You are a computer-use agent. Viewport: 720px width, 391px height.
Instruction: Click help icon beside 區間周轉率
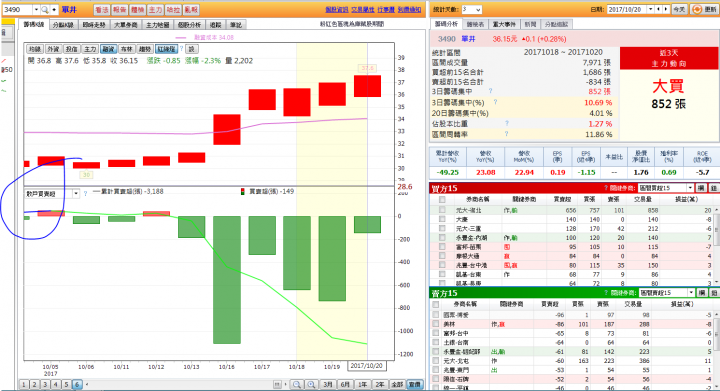507,134
